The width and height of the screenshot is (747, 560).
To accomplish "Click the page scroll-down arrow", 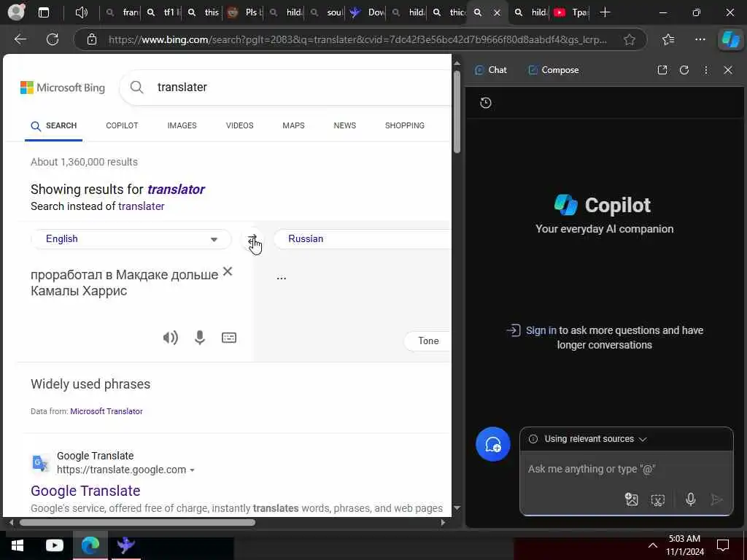I will 457,507.
